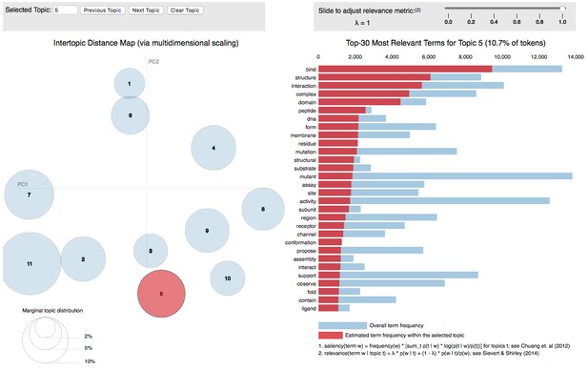Click the relevance metric slider handle
Screen dimensions: 588x370
click(x=562, y=9)
